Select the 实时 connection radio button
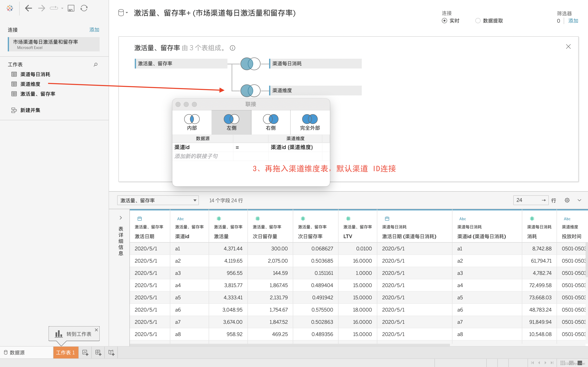588x367 pixels. (x=444, y=21)
